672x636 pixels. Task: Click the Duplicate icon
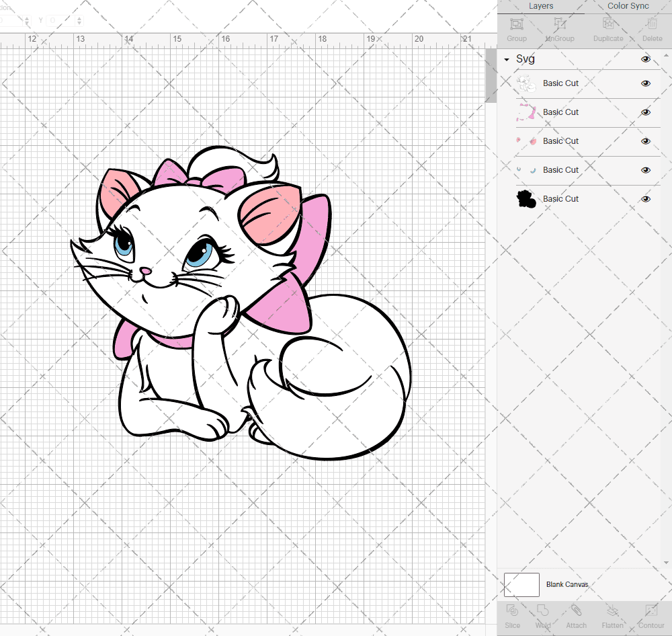607,24
